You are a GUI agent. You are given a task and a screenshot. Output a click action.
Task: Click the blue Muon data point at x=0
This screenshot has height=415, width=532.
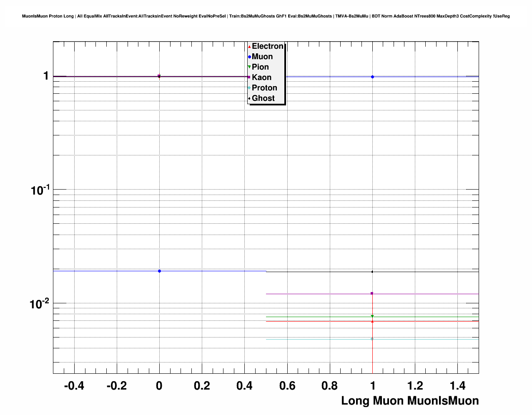tap(159, 271)
